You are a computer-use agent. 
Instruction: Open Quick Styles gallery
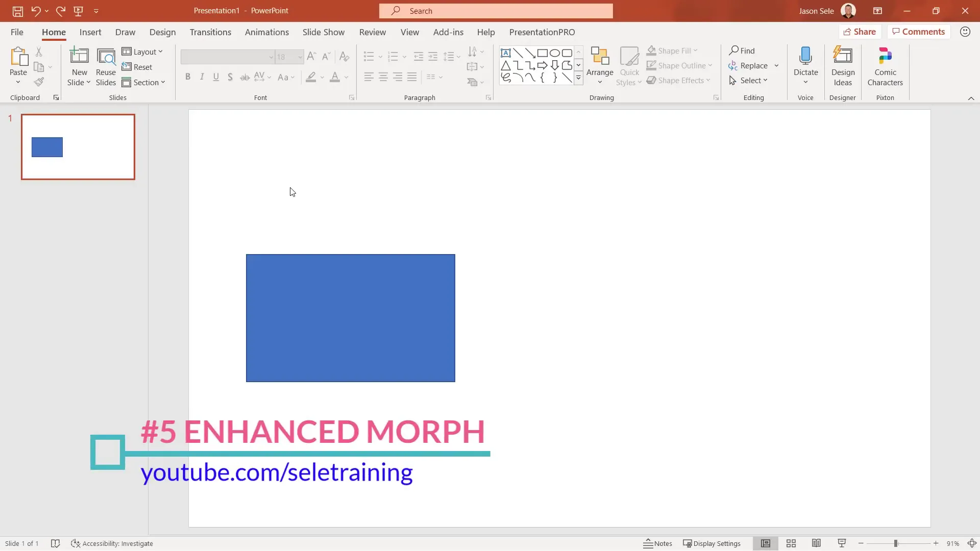[629, 65]
